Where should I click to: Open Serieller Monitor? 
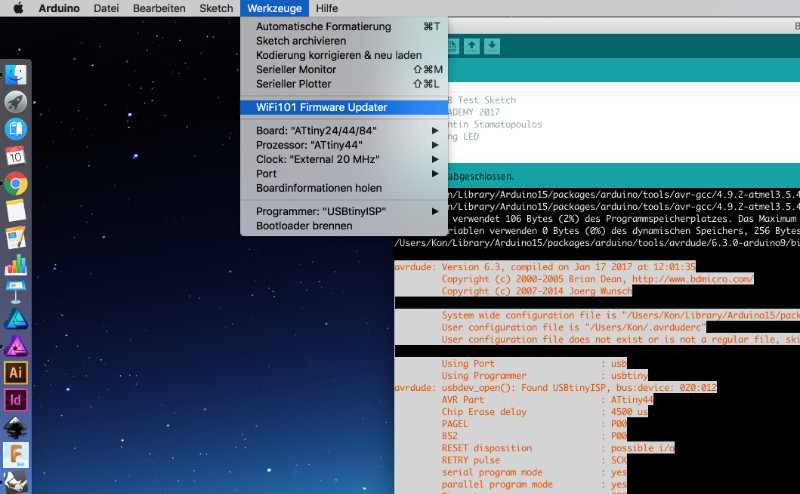pos(344,69)
